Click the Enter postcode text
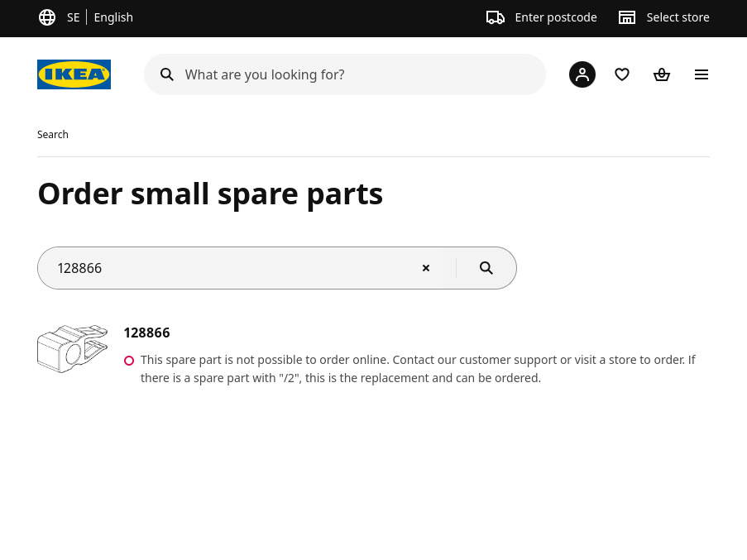747x560 pixels. click(555, 17)
